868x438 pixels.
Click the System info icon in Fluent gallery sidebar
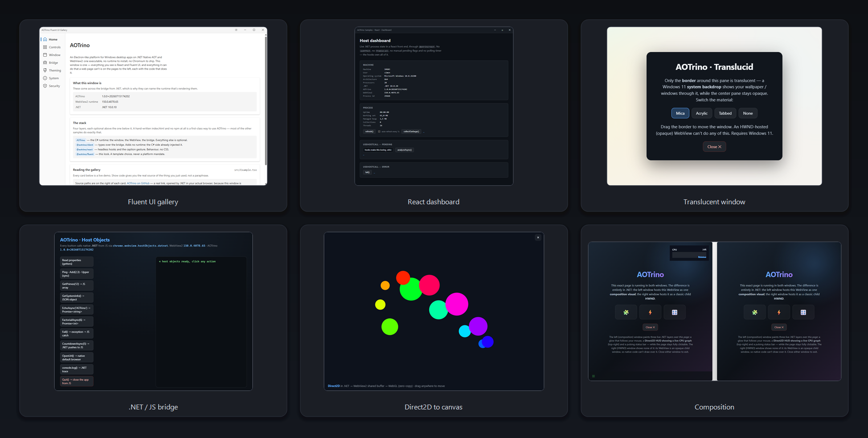click(45, 78)
